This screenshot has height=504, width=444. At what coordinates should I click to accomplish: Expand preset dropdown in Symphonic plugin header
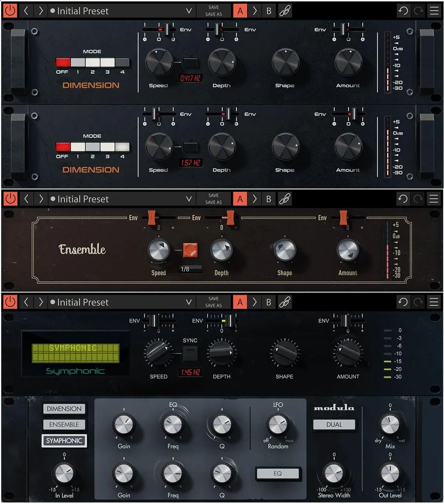189,302
